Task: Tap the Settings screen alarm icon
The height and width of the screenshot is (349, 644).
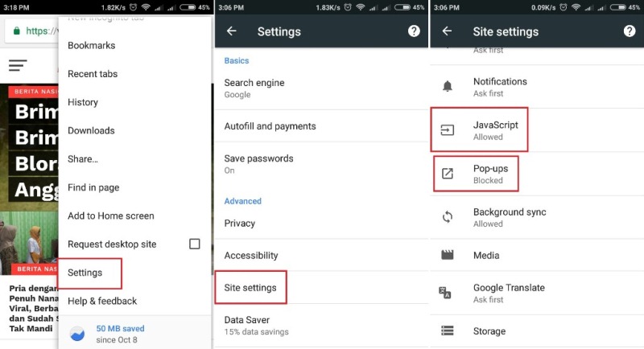Action: 348,7
